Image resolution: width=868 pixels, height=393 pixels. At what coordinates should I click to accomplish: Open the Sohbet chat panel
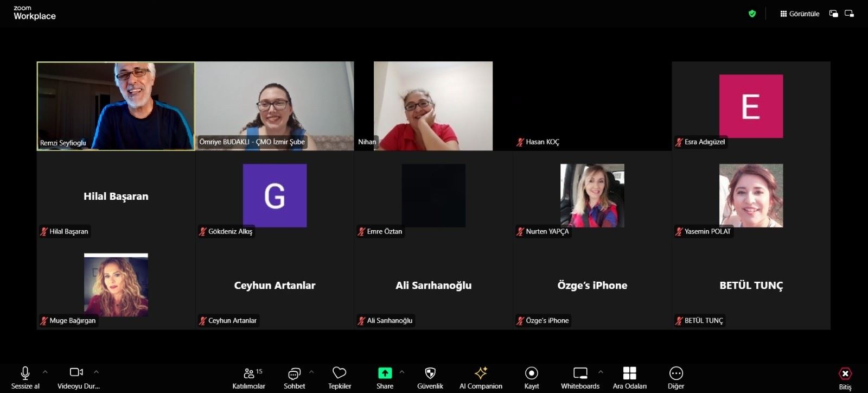click(x=294, y=373)
